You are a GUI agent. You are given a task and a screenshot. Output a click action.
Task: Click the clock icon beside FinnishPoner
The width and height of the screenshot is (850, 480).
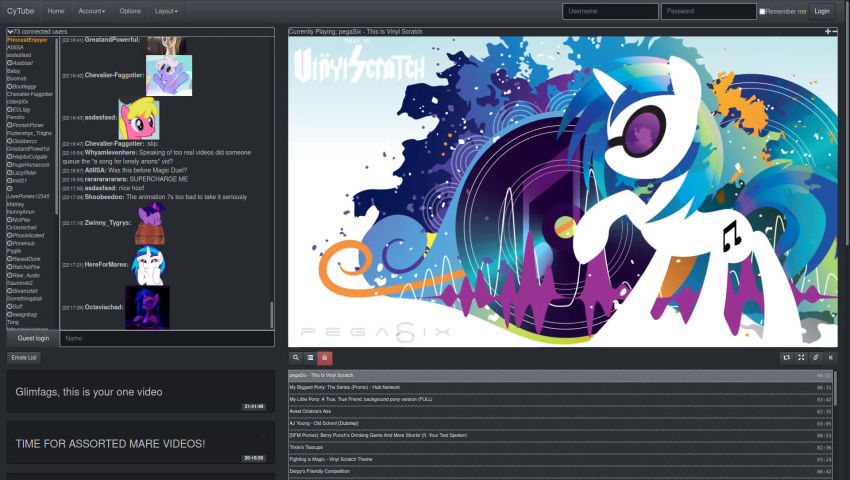pos(9,125)
